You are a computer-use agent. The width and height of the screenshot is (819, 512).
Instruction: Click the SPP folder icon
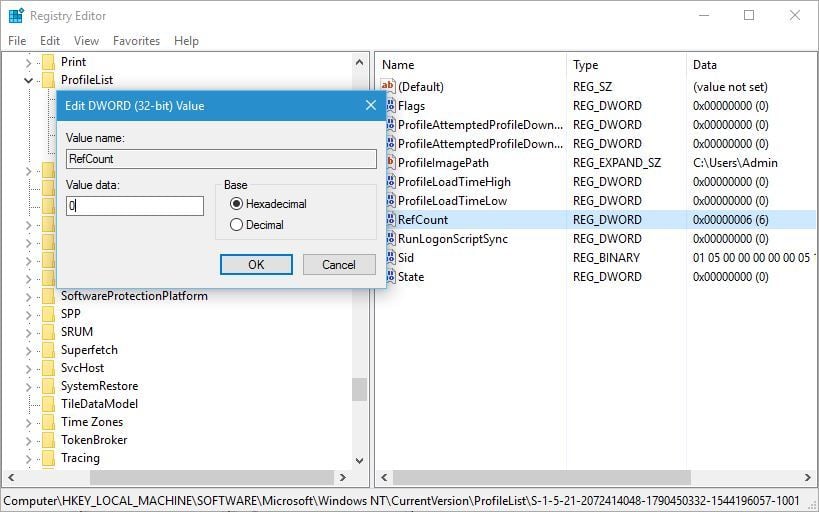pyautogui.click(x=48, y=314)
